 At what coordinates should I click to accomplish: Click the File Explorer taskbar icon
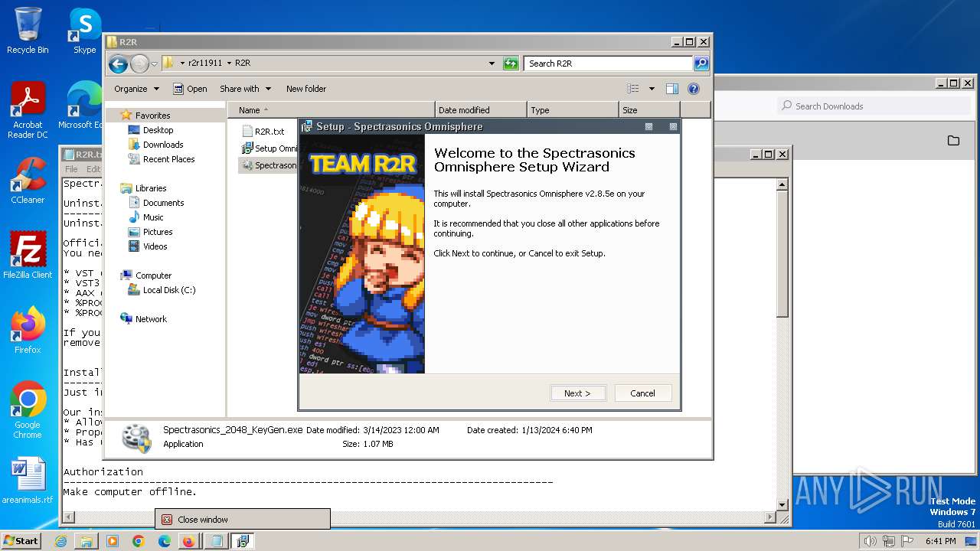click(x=87, y=541)
